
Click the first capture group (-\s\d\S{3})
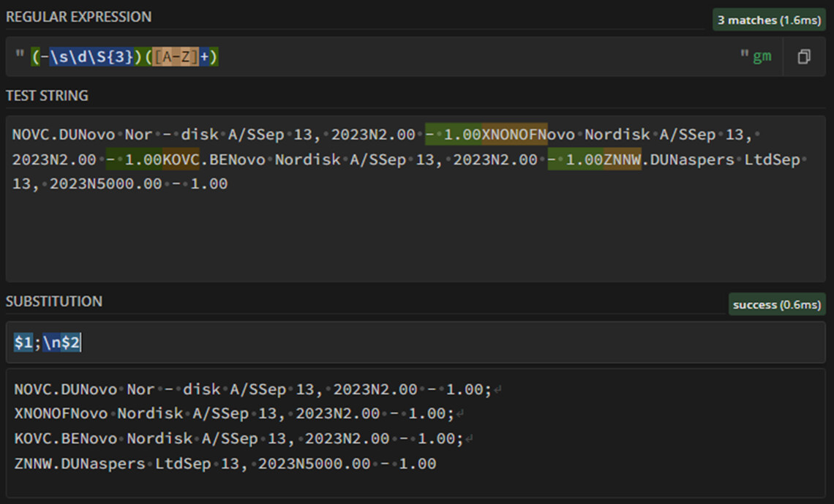pos(89,57)
